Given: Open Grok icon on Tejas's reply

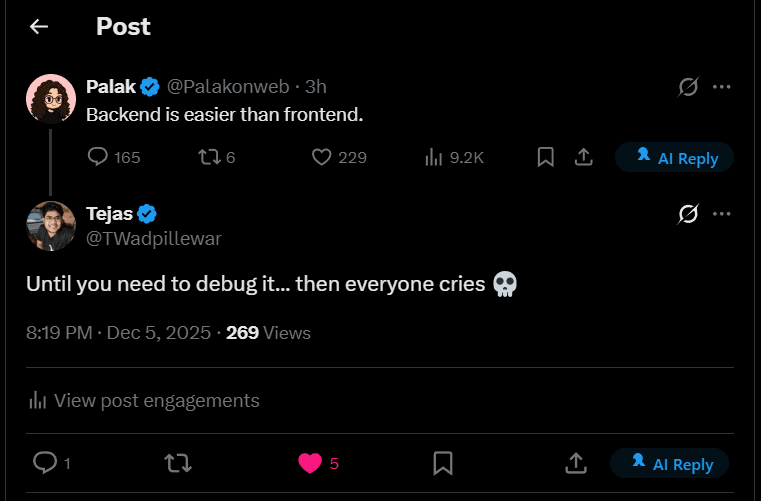Looking at the screenshot, I should [x=688, y=213].
